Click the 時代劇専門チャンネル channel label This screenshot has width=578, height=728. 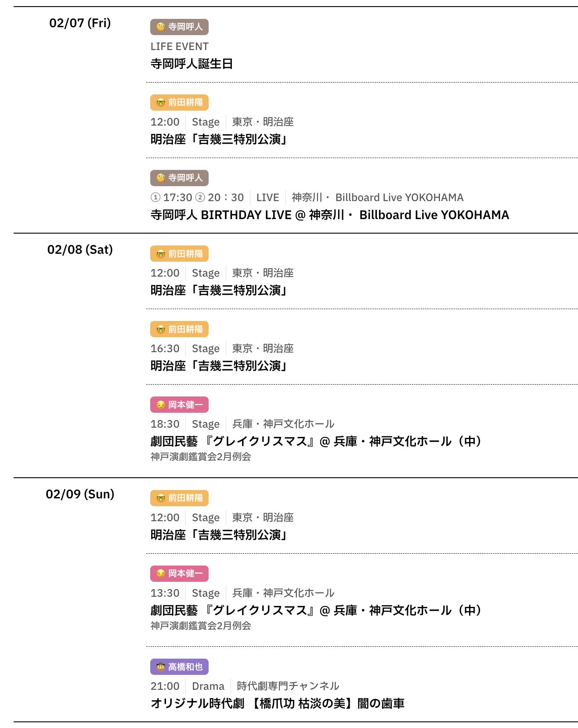point(288,686)
